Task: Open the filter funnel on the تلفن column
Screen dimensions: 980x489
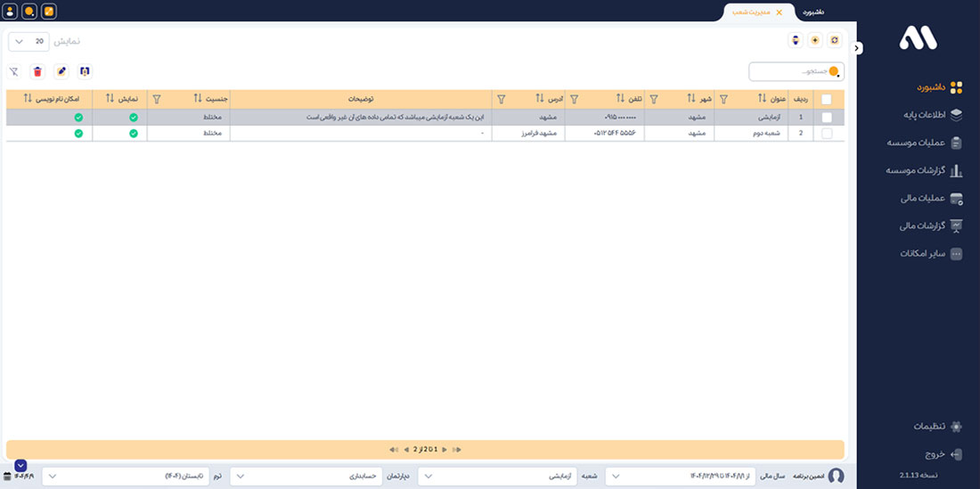Action: point(574,99)
